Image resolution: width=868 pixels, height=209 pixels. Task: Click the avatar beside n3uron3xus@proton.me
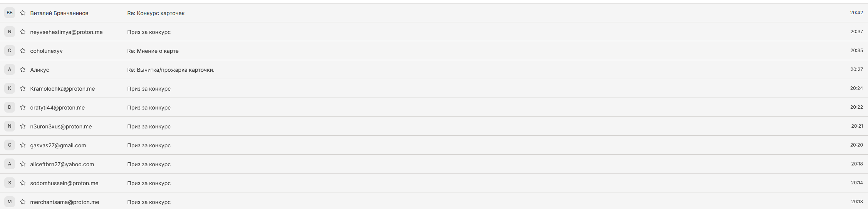tap(10, 126)
